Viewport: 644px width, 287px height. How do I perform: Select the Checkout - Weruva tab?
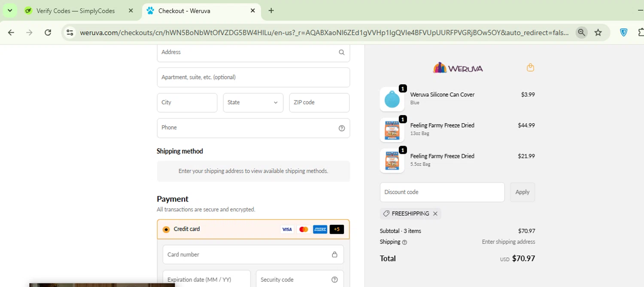click(x=184, y=11)
